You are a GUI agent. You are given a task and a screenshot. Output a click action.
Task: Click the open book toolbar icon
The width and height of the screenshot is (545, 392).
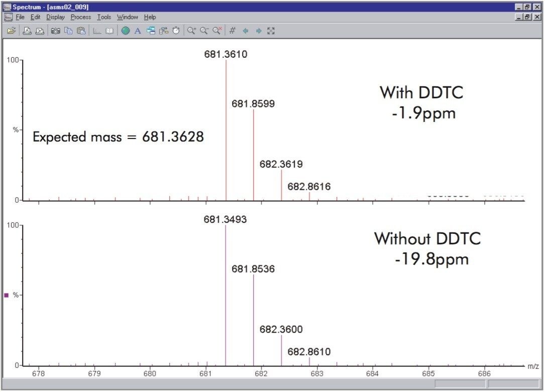coord(110,31)
